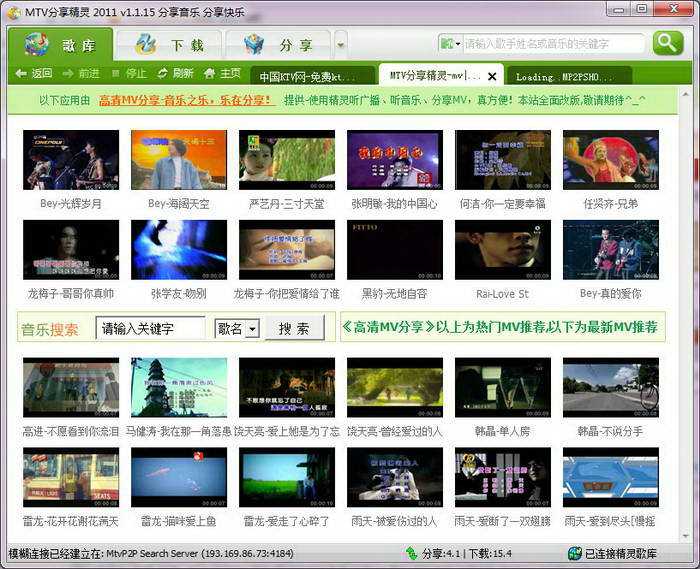Viewport: 700px width, 569px height.
Task: Minimize the MTV分享精灵 window
Action: 619,9
